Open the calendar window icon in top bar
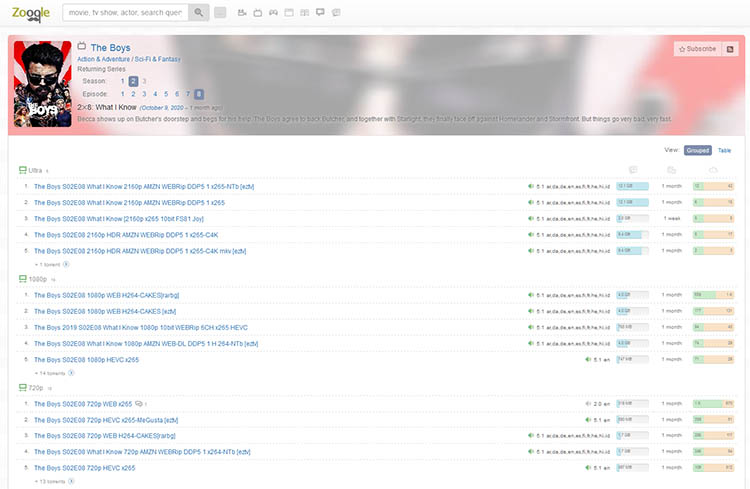The height and width of the screenshot is (489, 750). [289, 12]
